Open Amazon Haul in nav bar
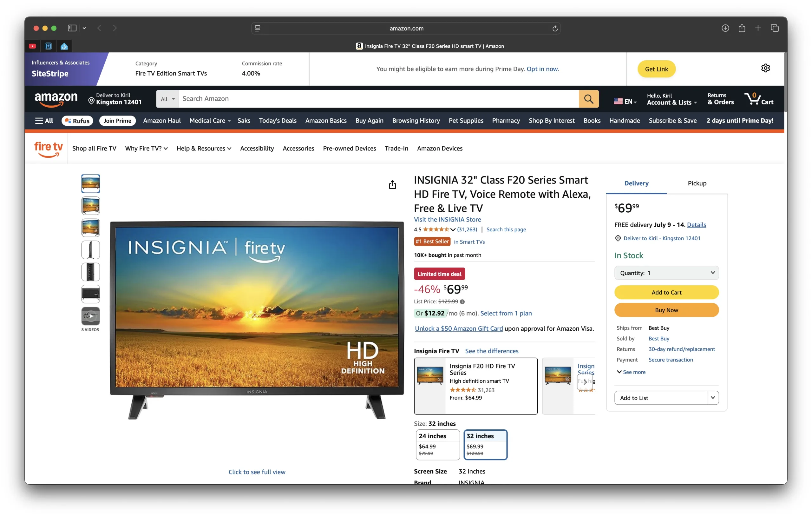812x517 pixels. 162,121
